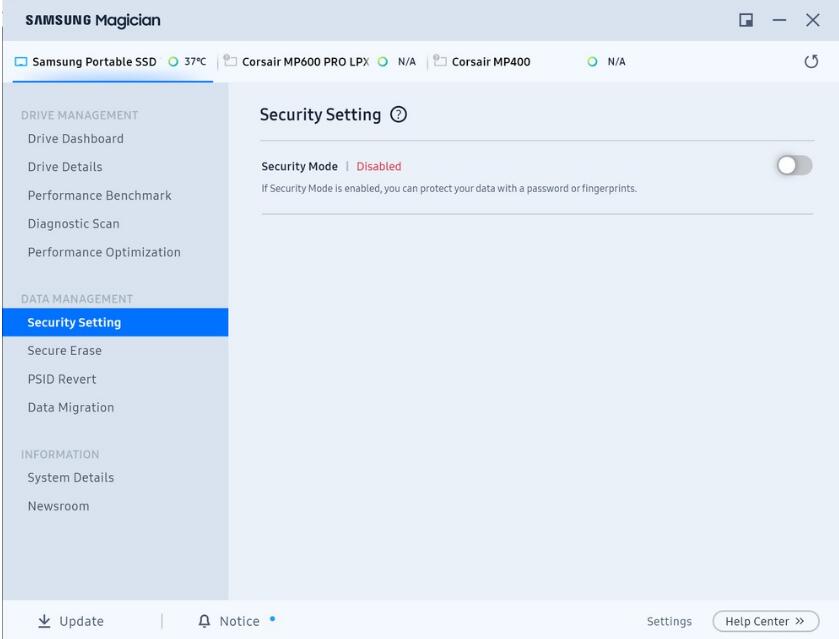Open Drive Dashboard in sidebar
This screenshot has height=639, width=839.
(76, 139)
